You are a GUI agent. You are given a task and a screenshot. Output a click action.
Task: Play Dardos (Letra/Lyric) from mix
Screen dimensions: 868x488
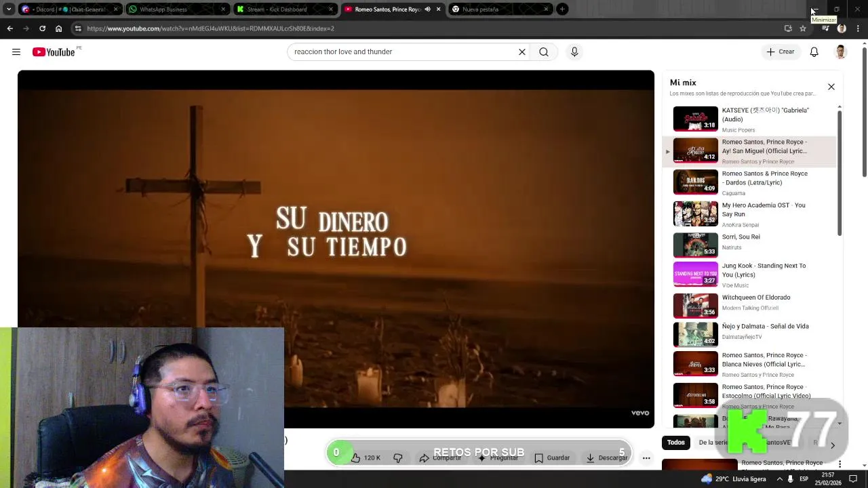click(x=749, y=182)
